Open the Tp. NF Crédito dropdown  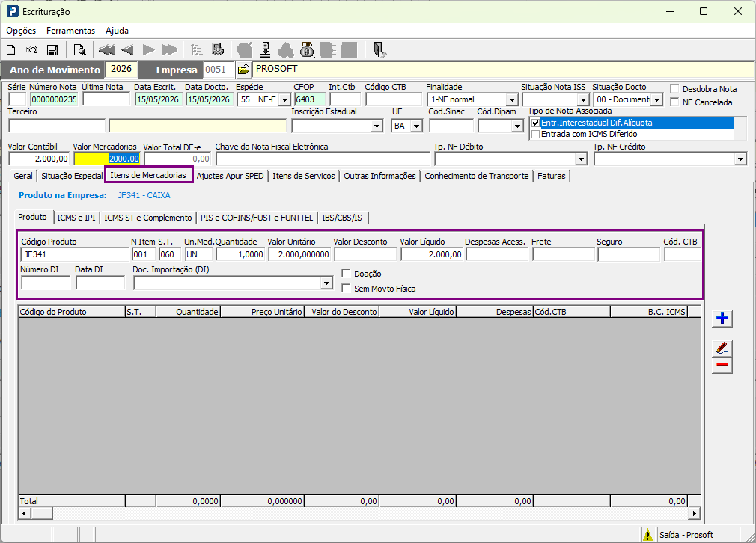pyautogui.click(x=740, y=159)
